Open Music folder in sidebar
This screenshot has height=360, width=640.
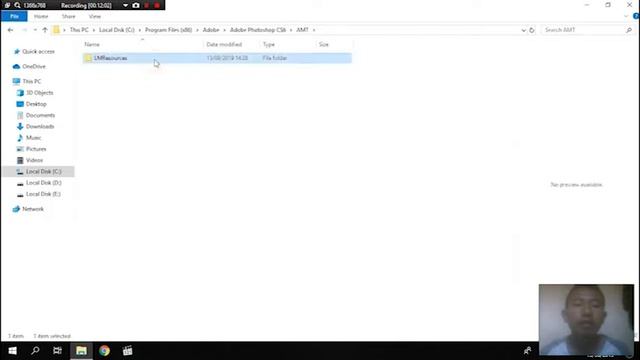coord(33,138)
